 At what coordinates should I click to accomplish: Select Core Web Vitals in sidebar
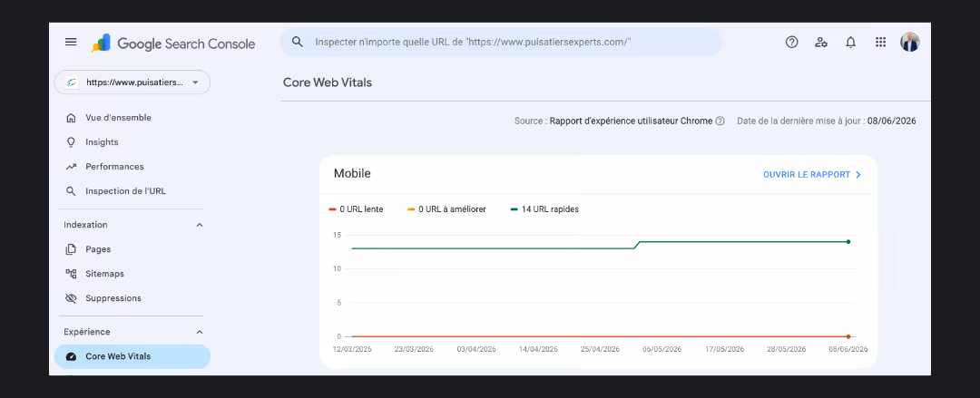[132, 357]
